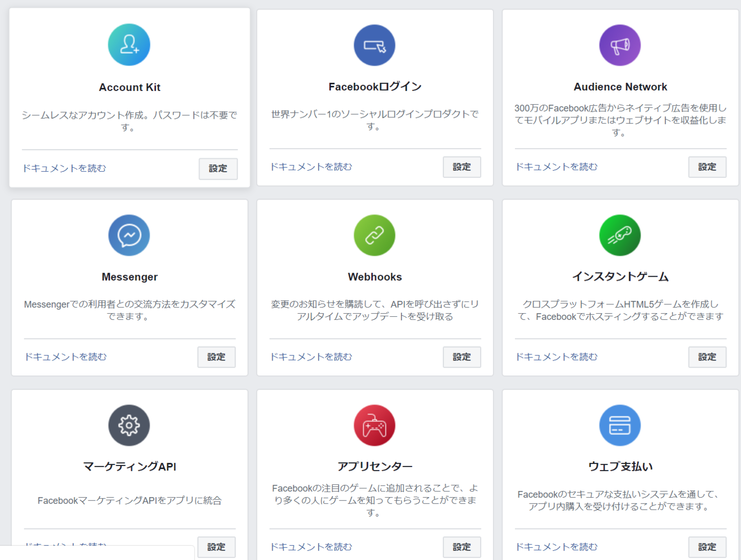The image size is (741, 560).
Task: Open ドキュメントを読む link for Audience Network
Action: tap(557, 167)
